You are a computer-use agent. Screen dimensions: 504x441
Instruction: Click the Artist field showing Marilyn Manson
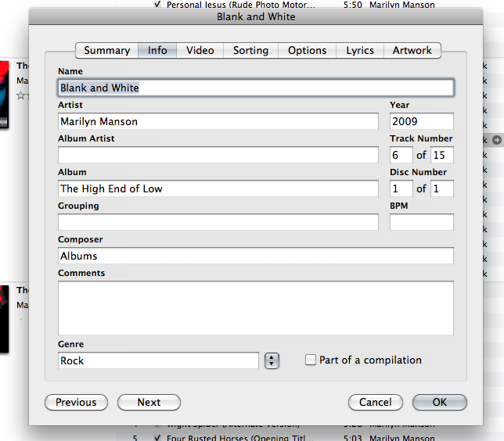point(218,121)
